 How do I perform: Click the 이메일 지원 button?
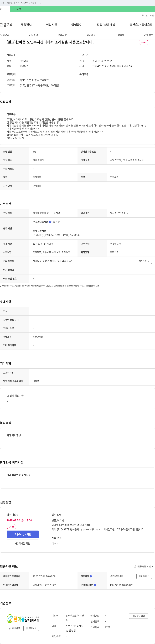[23, 543]
